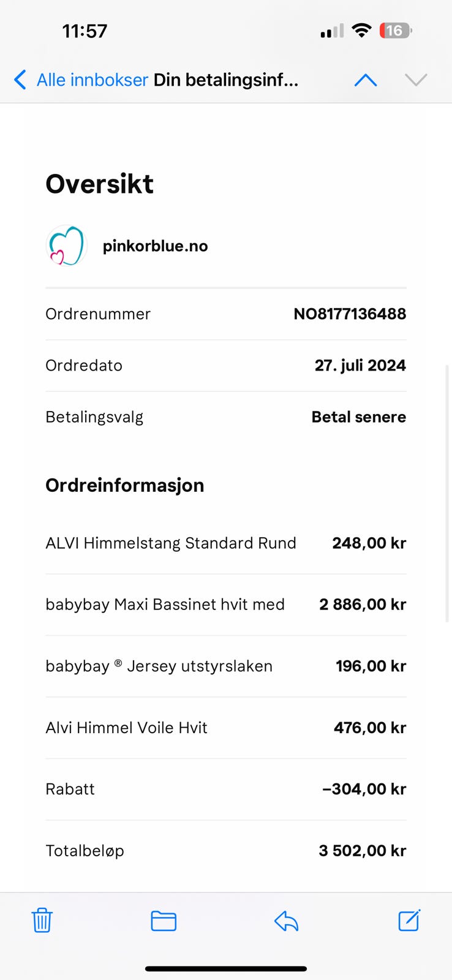Go to previous message with up chevron

[366, 80]
